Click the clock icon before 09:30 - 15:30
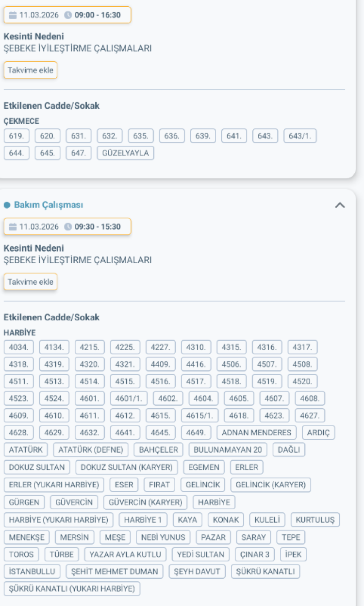The image size is (364, 606). (68, 227)
